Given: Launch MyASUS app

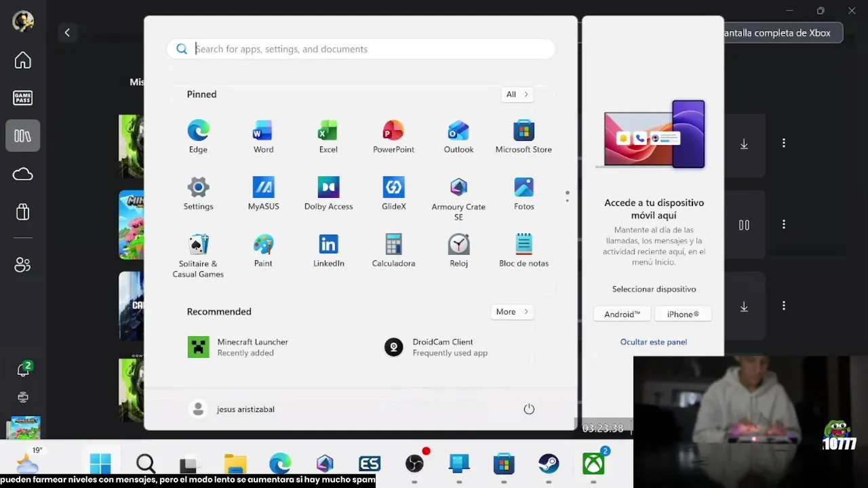Looking at the screenshot, I should click(x=263, y=193).
